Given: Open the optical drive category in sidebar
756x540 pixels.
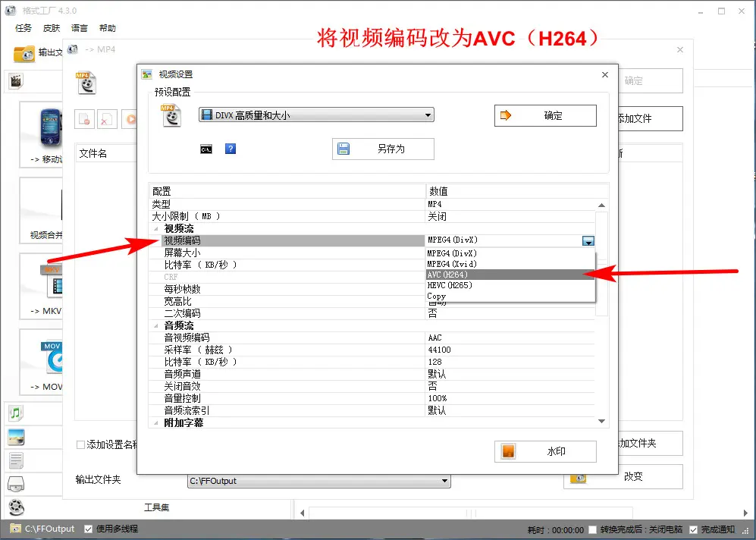Looking at the screenshot, I should pos(16,483).
